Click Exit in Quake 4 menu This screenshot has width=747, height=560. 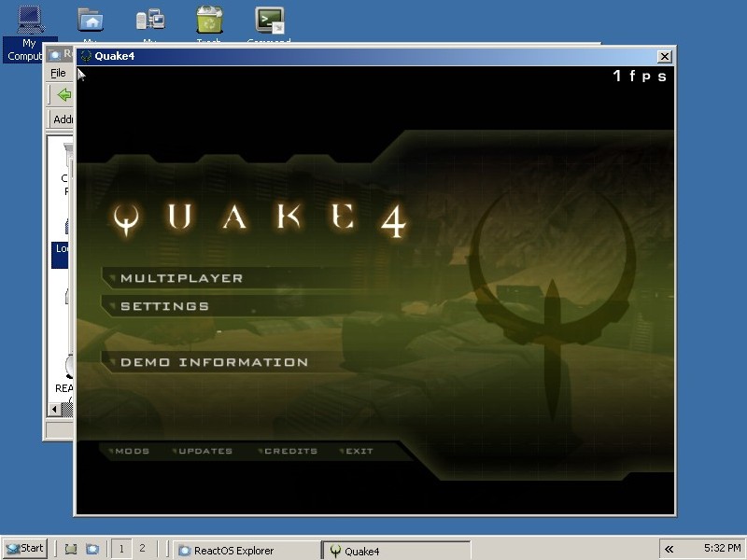[359, 451]
